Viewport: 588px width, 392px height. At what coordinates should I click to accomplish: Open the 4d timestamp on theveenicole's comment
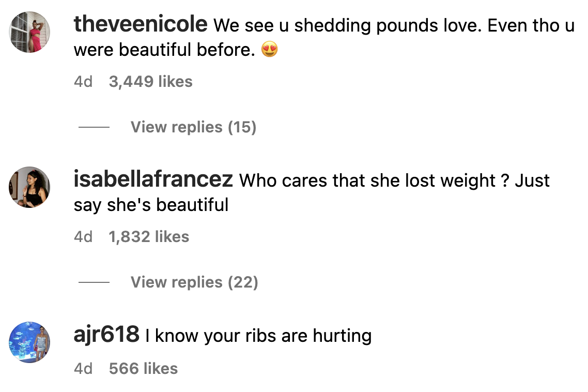83,82
